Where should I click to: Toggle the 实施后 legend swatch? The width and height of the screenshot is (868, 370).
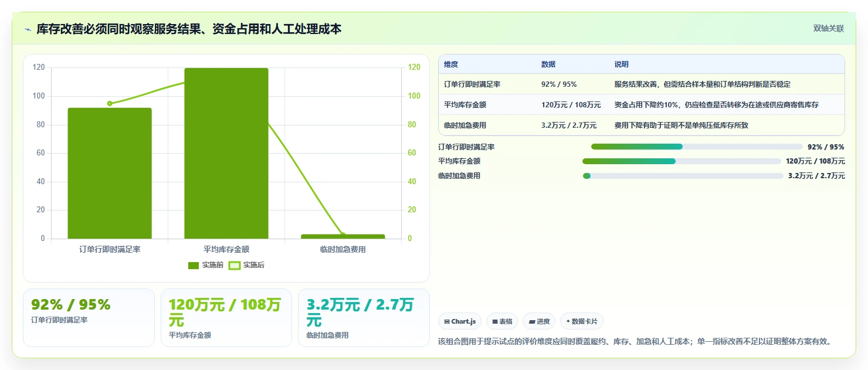pos(235,266)
